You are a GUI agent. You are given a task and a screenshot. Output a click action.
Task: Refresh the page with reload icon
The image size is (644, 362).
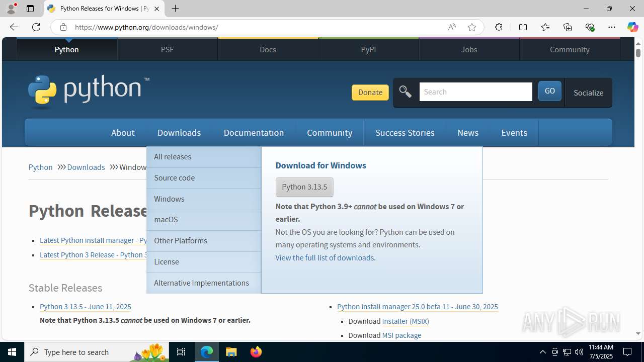(36, 27)
